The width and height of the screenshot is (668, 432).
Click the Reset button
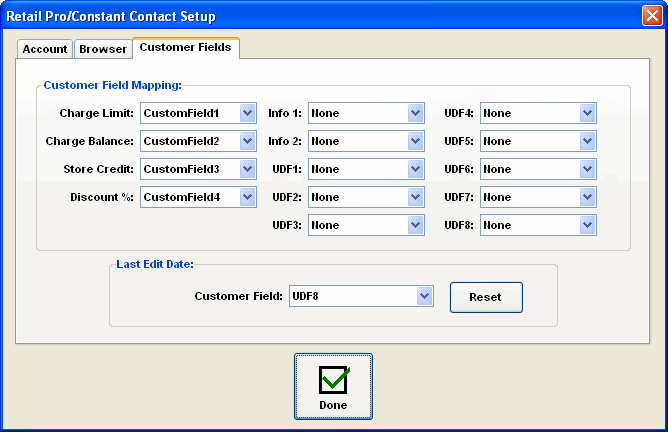pyautogui.click(x=486, y=297)
